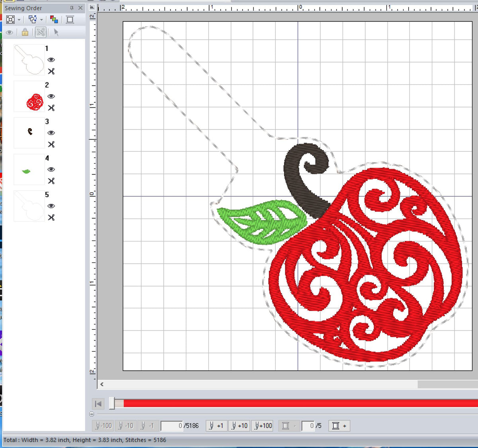
Task: Click the -10 stitches button
Action: (125, 426)
